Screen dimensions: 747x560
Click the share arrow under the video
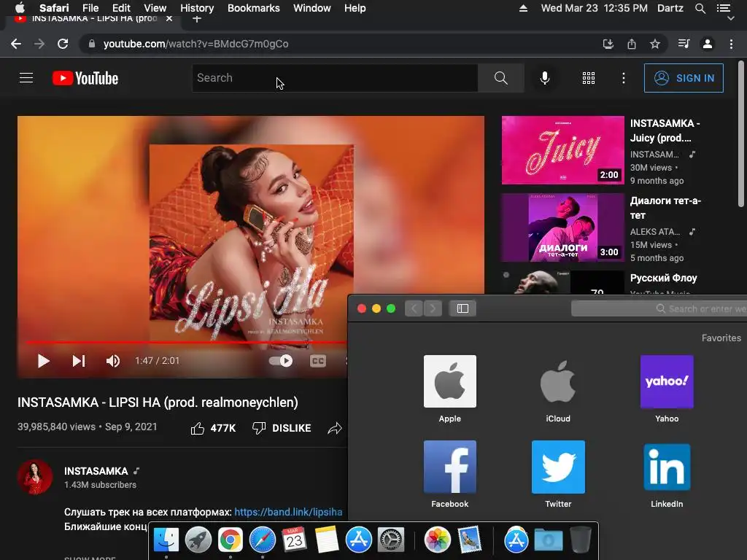click(335, 428)
